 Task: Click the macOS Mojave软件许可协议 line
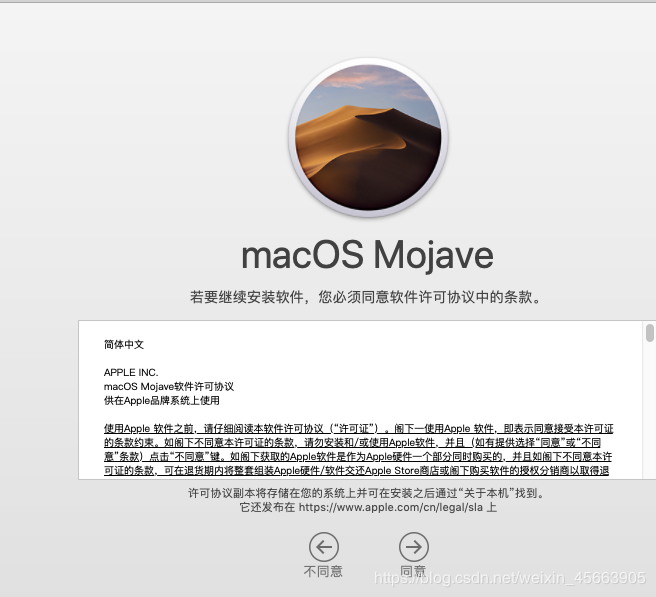[x=169, y=387]
